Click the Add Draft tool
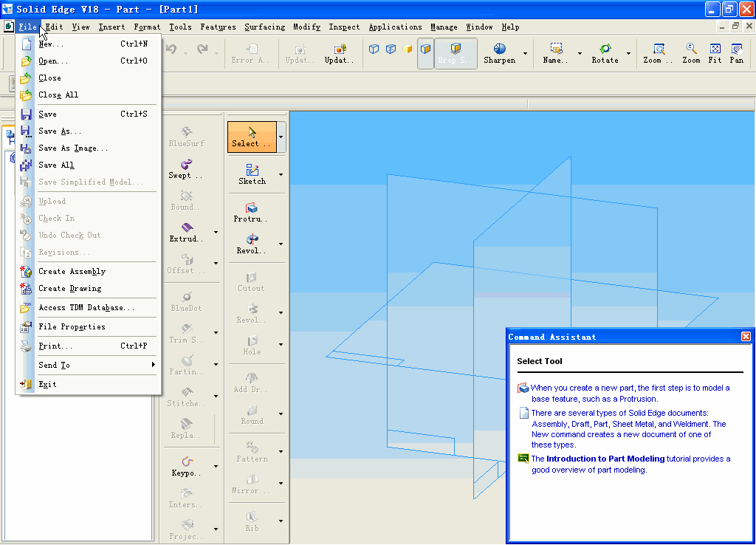 (250, 383)
